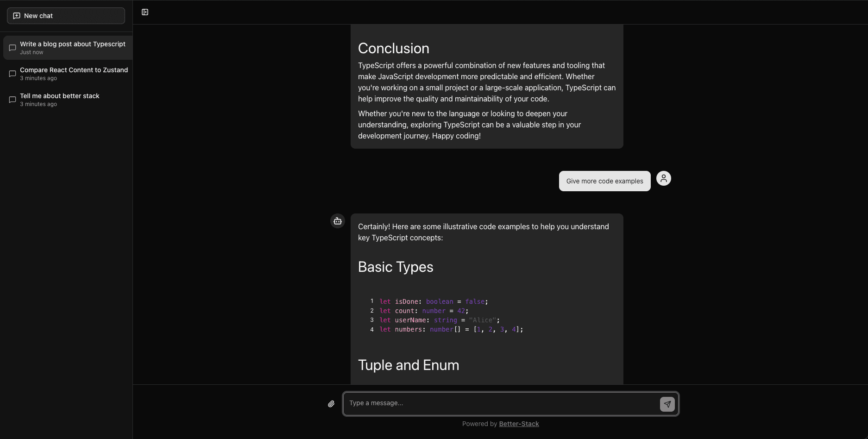Viewport: 868px width, 439px height.
Task: Send the message via the arrow icon
Action: pyautogui.click(x=667, y=403)
